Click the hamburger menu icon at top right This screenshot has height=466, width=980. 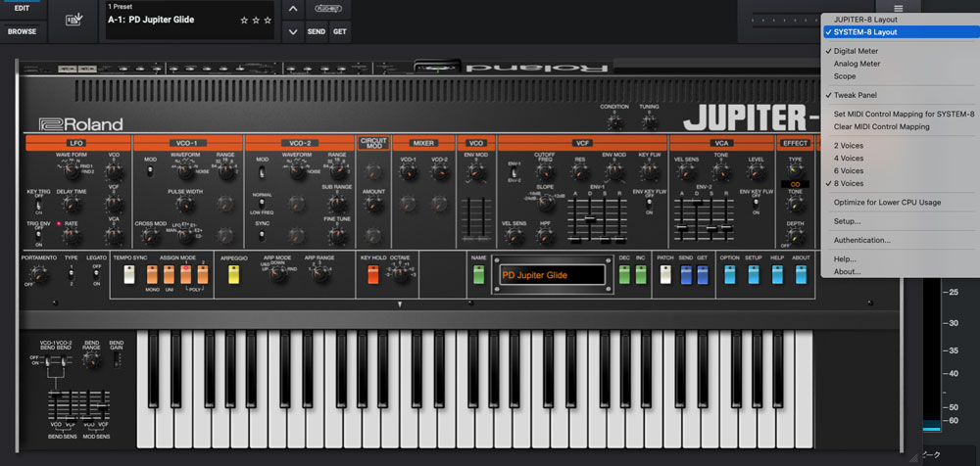[x=898, y=8]
